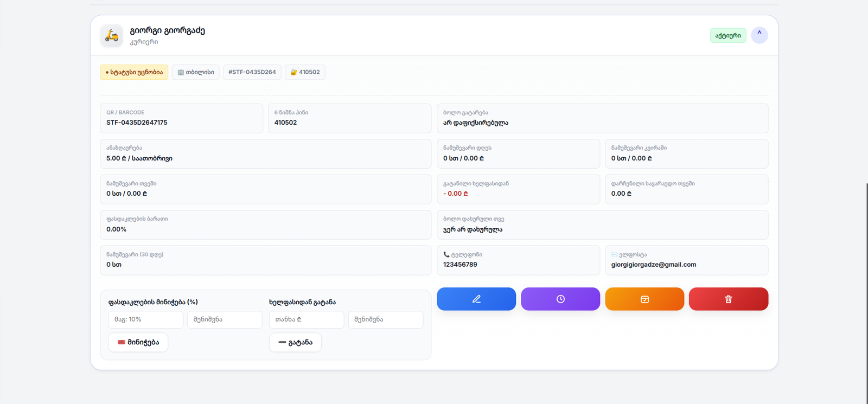Focus the თანხა ₾ amount field
This screenshot has width=868, height=404.
pos(307,319)
